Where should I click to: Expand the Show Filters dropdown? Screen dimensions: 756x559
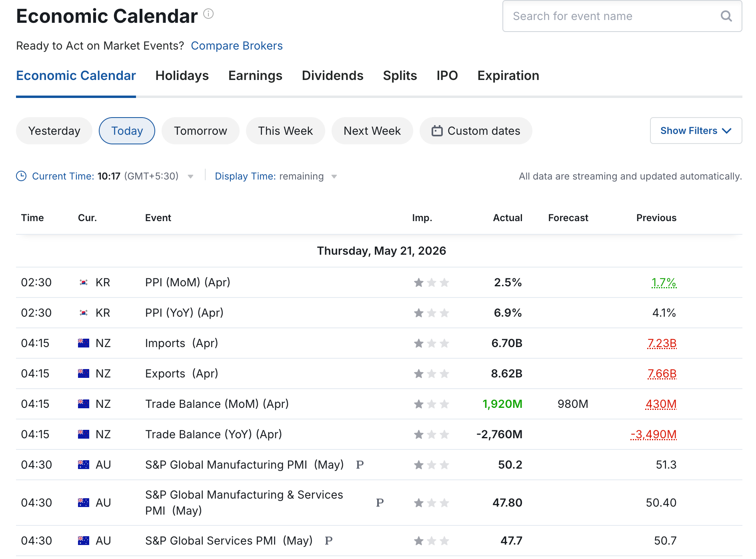[x=696, y=130]
